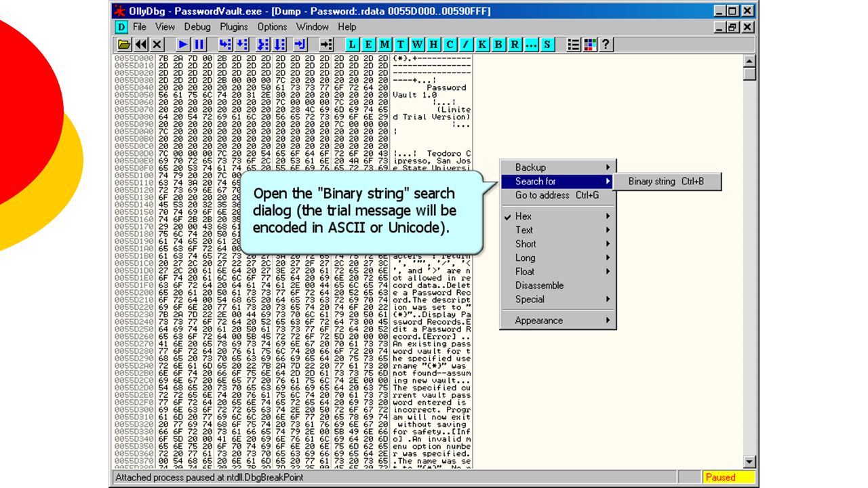
Task: Click the dump scrollbar up arrow
Action: click(749, 61)
